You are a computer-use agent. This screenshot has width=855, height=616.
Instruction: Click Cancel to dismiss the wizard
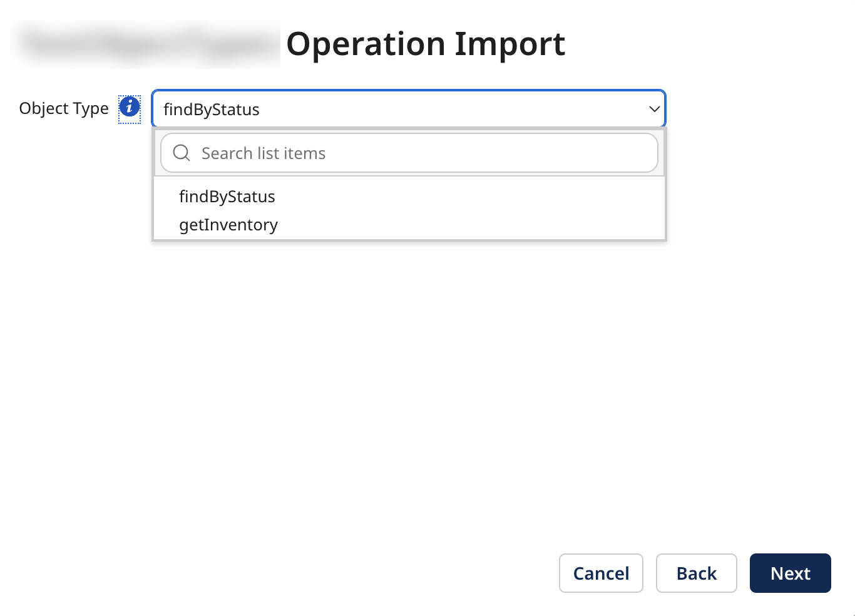click(x=600, y=573)
